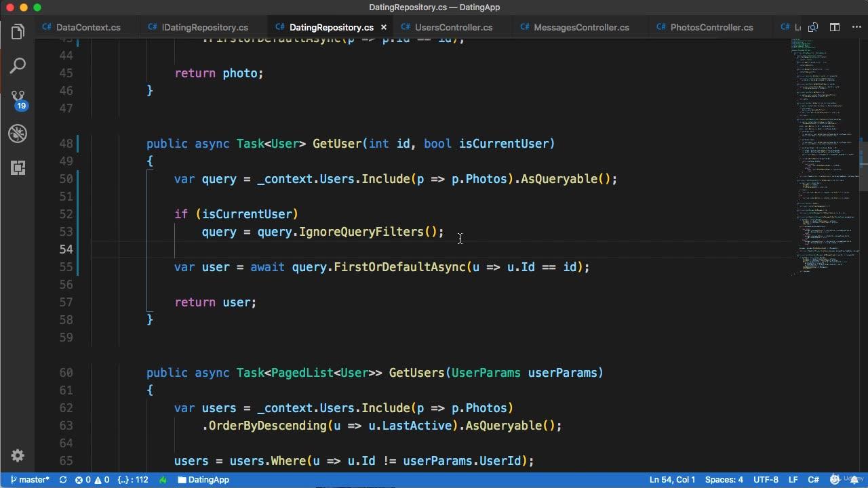Screen dimensions: 868x488
Task: Change language mode via C# in status bar
Action: [x=814, y=480]
